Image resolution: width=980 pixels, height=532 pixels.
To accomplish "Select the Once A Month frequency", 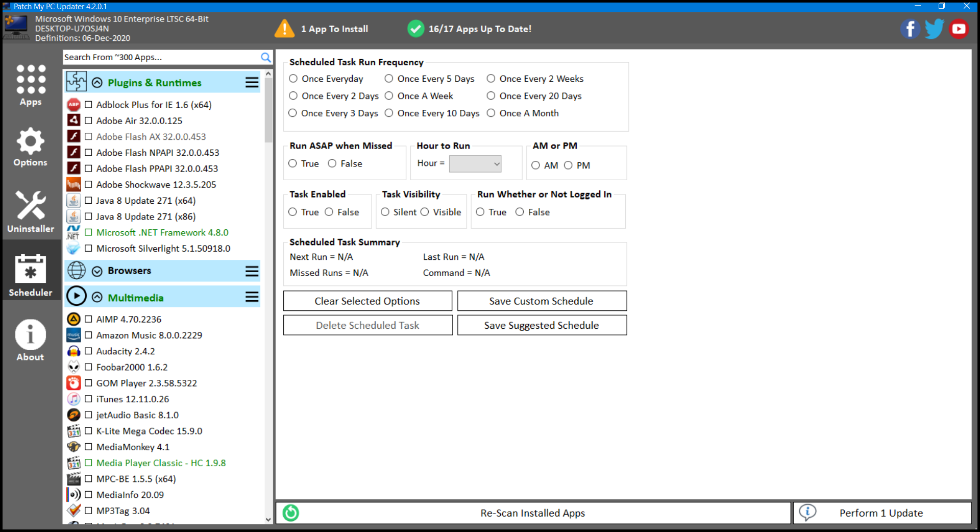I will (491, 113).
